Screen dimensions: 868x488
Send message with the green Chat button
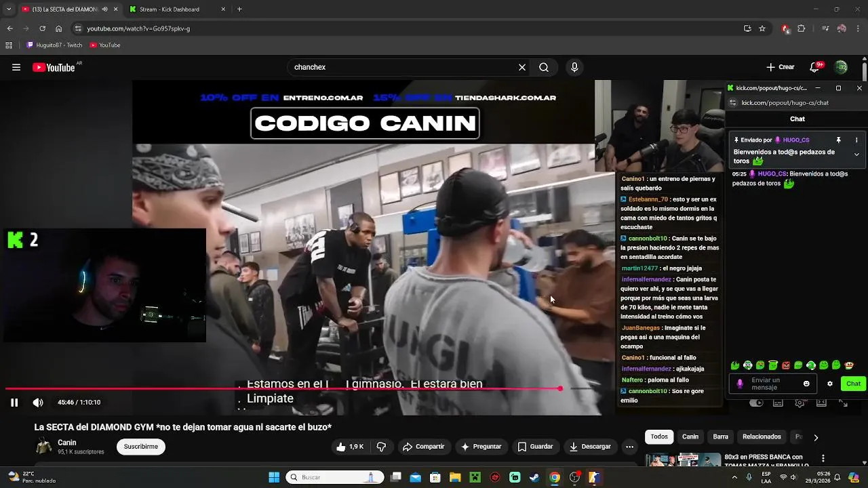[853, 384]
